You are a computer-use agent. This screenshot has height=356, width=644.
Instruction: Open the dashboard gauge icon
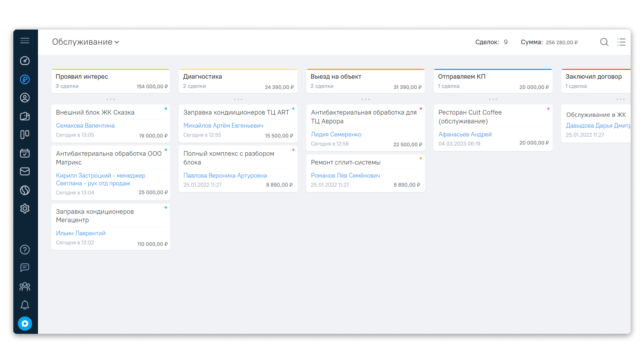tap(25, 61)
